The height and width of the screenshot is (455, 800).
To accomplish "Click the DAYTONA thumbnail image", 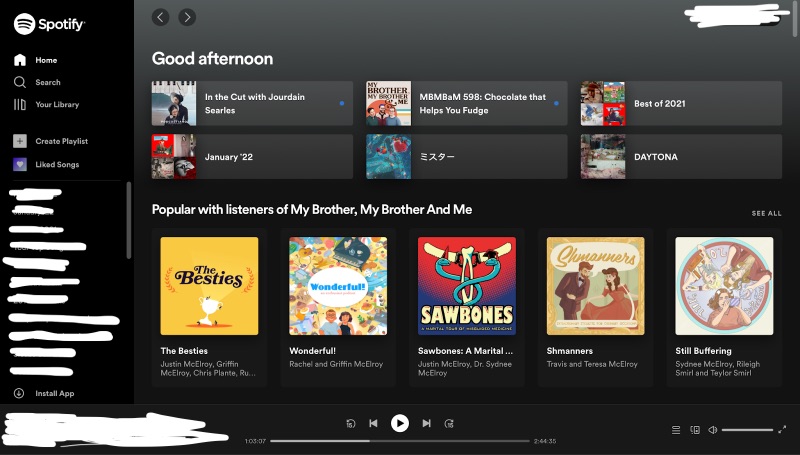I will (x=603, y=157).
